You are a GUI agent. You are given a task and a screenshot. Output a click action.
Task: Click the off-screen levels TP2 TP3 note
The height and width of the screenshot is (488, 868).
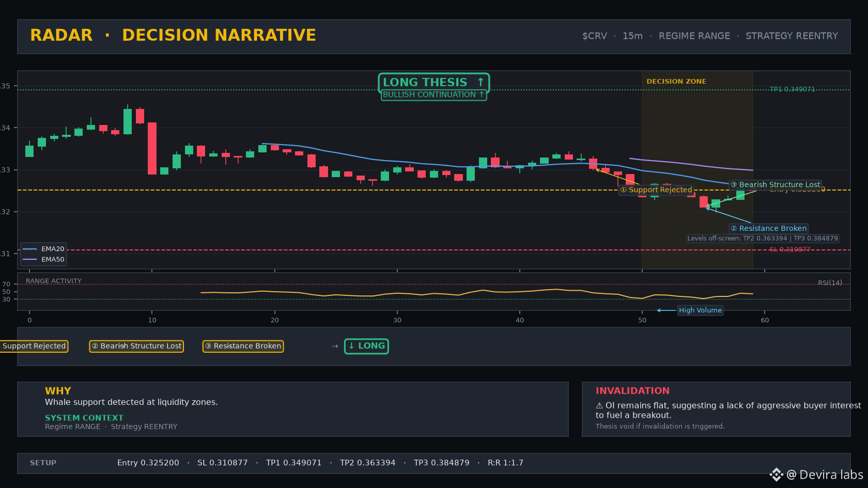763,239
